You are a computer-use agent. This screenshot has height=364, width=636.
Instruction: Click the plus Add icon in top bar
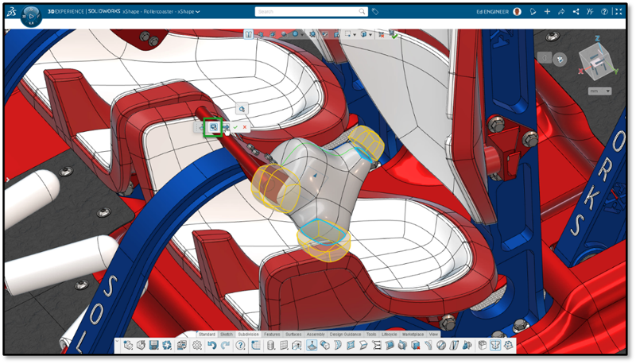coord(547,12)
